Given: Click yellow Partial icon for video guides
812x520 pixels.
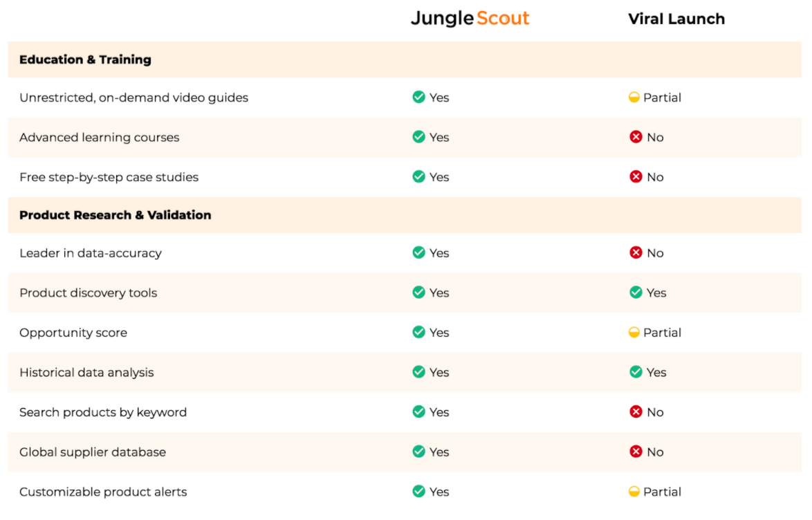Looking at the screenshot, I should pos(634,98).
